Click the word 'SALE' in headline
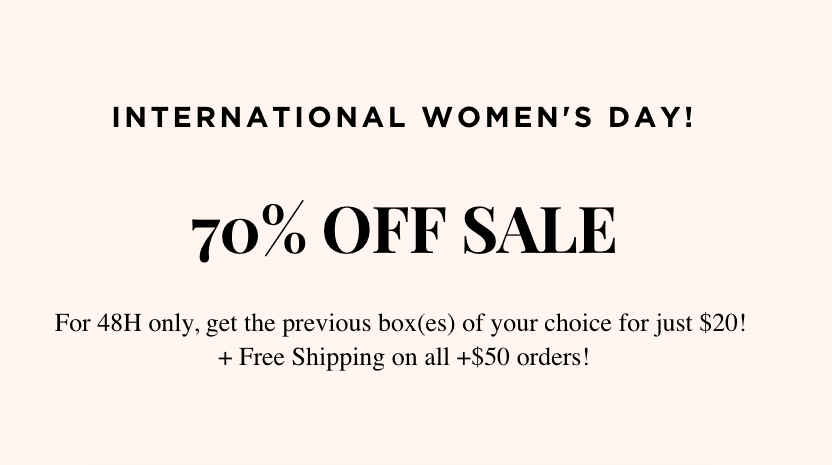This screenshot has width=832, height=465. [x=540, y=231]
